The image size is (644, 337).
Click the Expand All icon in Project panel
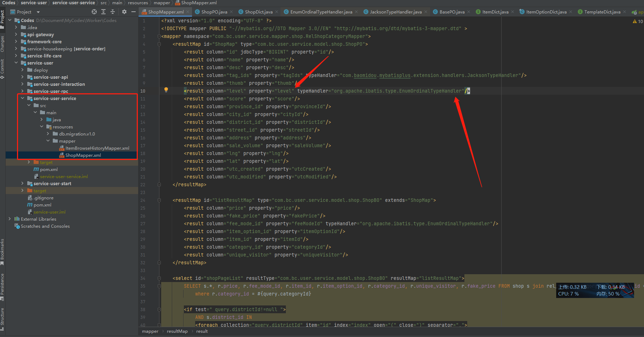tap(103, 12)
